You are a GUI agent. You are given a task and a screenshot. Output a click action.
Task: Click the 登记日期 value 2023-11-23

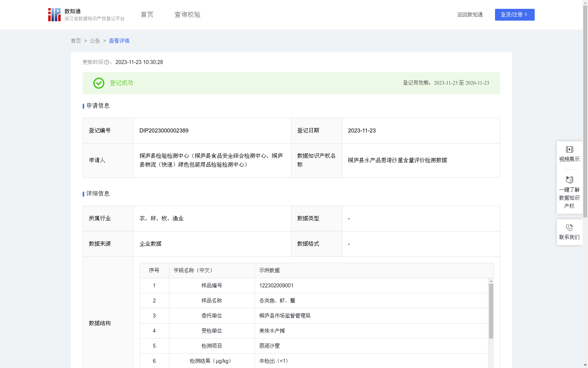362,131
